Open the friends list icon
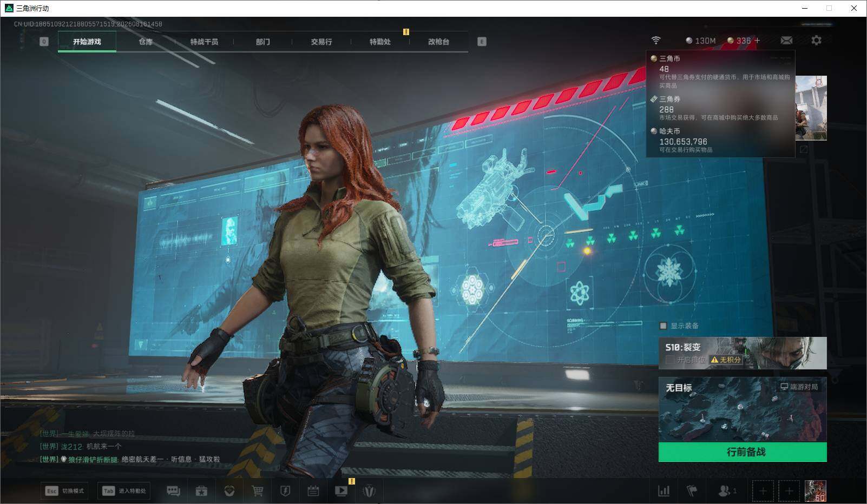Viewport: 867px width, 504px height. (726, 491)
